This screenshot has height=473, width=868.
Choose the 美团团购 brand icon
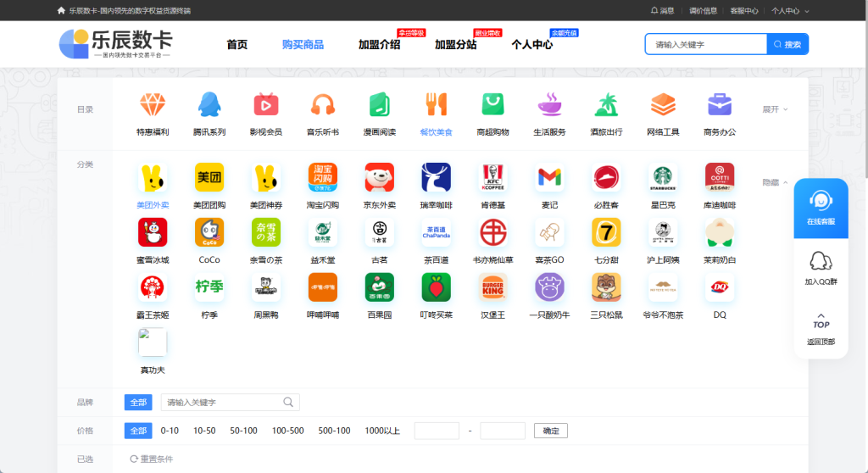coord(209,177)
